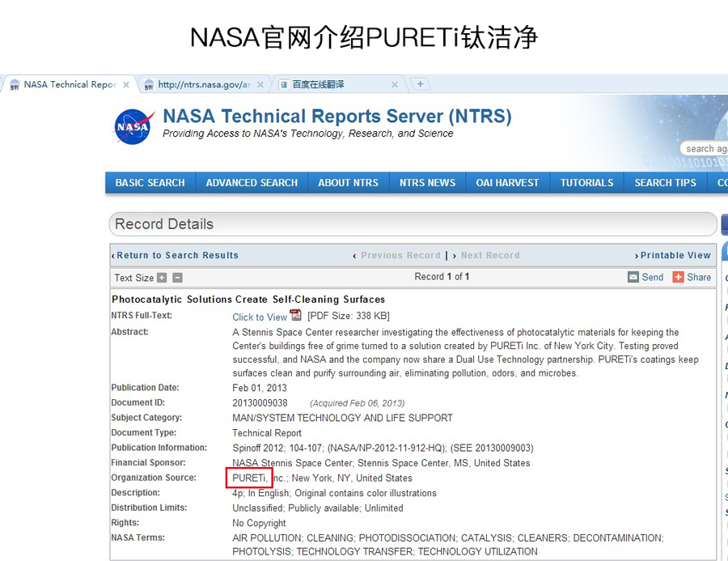
Task: Click favicon of NASA Technical Reports tab
Action: (15, 84)
